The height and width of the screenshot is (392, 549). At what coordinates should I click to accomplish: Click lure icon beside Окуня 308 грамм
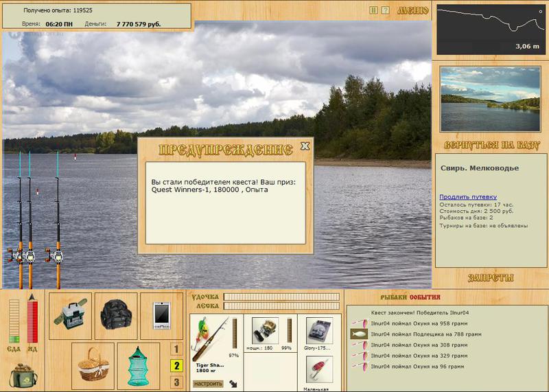tap(359, 345)
